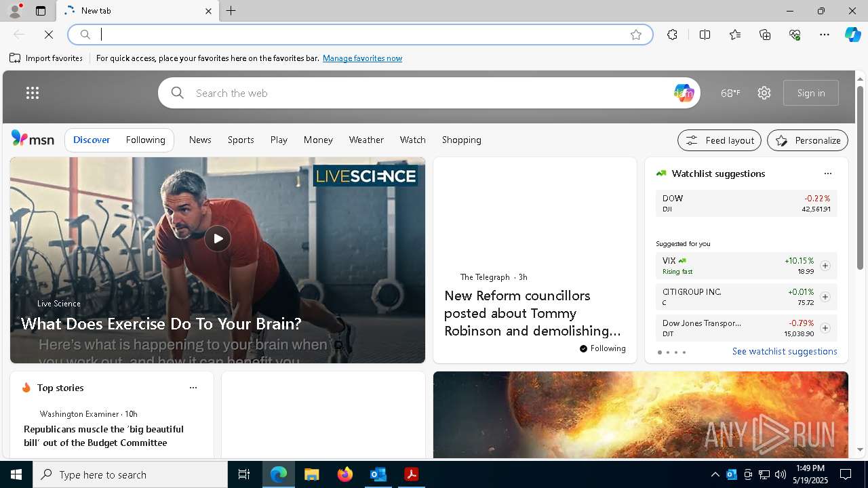Image resolution: width=868 pixels, height=488 pixels.
Task: Add Dow Jones Transport to watchlist
Action: pos(825,328)
